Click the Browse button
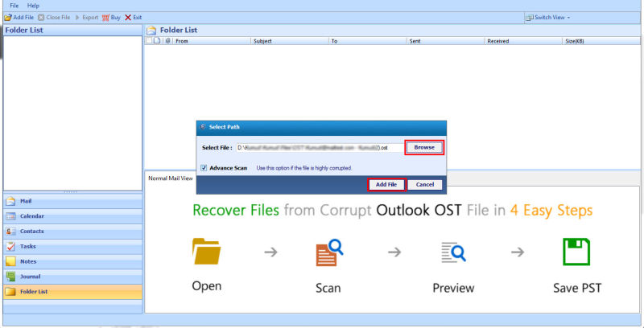Viewport: 644px width, 328px height. [x=424, y=148]
